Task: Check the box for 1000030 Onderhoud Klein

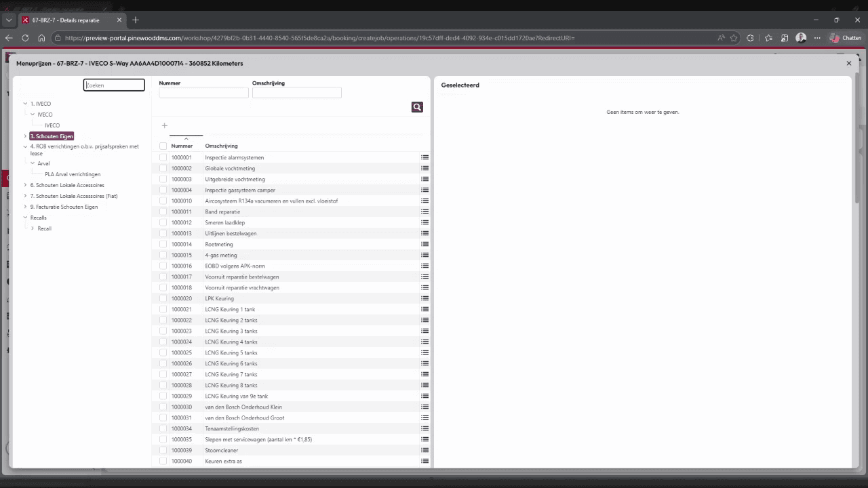Action: point(163,407)
